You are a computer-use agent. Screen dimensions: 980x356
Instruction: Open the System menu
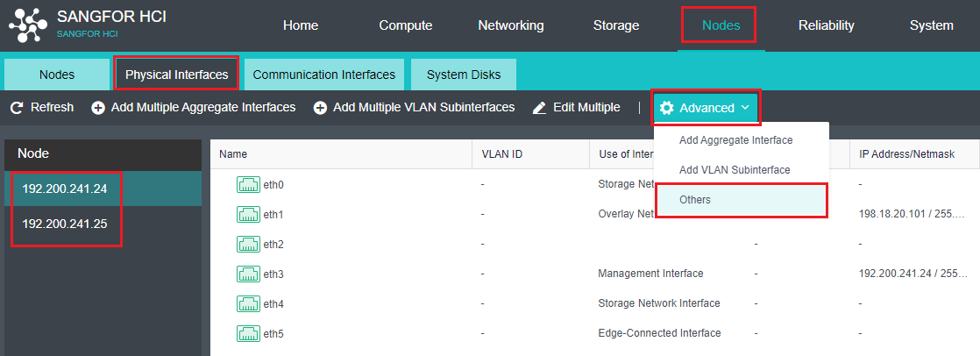(931, 25)
